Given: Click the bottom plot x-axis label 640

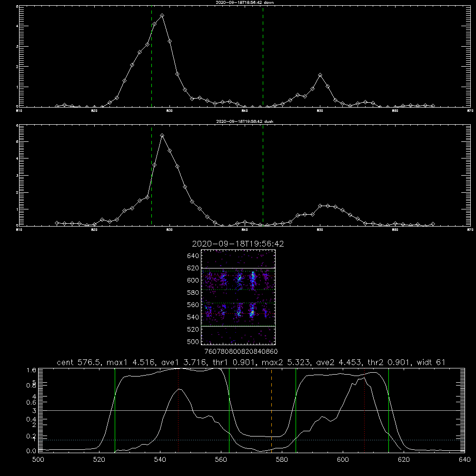Looking at the screenshot, I should (465, 460).
